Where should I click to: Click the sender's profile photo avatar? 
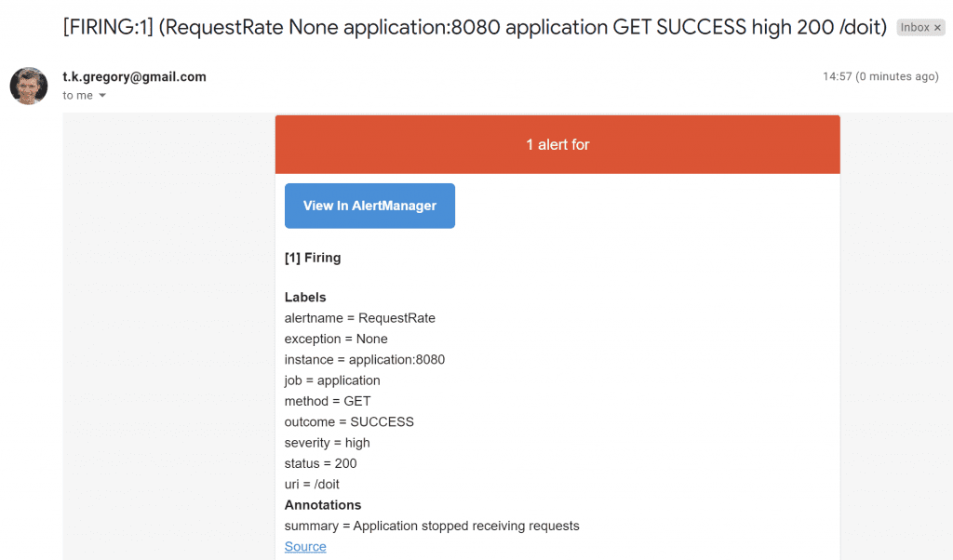[x=29, y=86]
